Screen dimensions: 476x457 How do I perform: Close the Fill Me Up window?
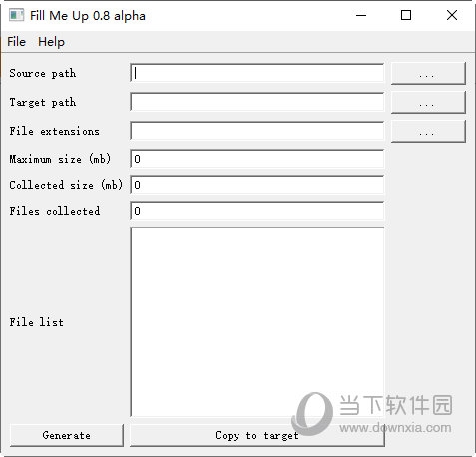[x=452, y=15]
